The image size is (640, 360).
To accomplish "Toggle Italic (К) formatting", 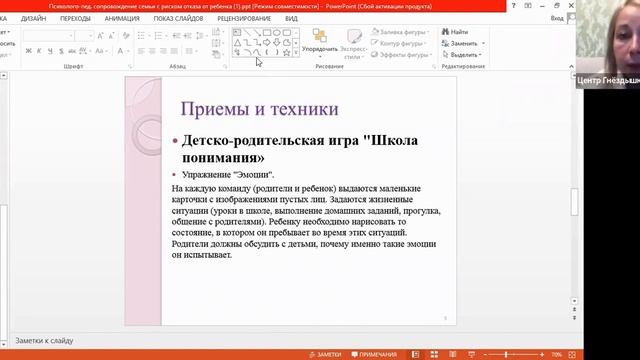I will [x=39, y=51].
